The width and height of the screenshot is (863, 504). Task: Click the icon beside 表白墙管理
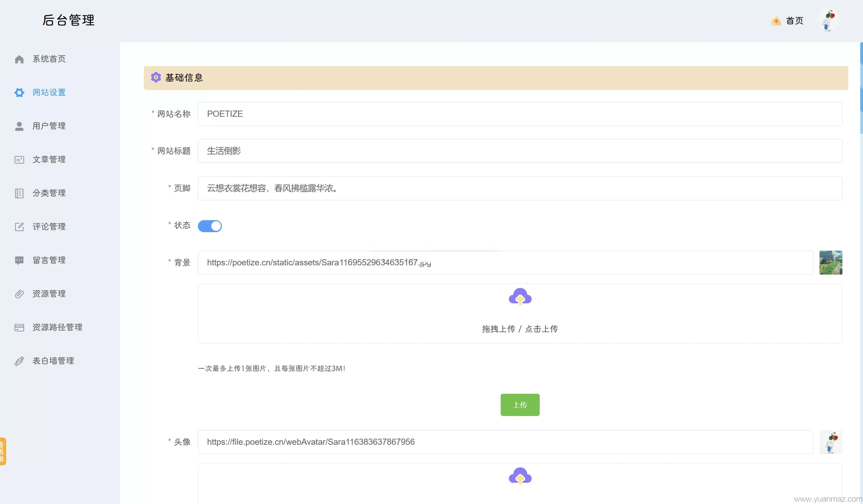(x=19, y=361)
